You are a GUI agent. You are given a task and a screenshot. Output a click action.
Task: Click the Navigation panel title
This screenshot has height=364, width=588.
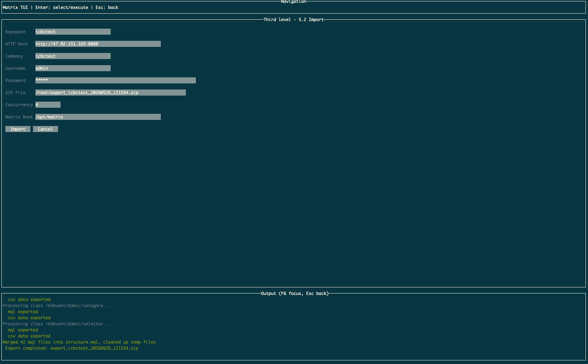(294, 2)
